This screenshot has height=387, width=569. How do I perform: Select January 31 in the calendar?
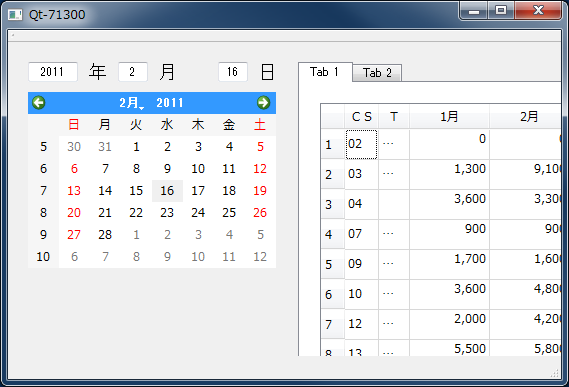click(x=105, y=147)
